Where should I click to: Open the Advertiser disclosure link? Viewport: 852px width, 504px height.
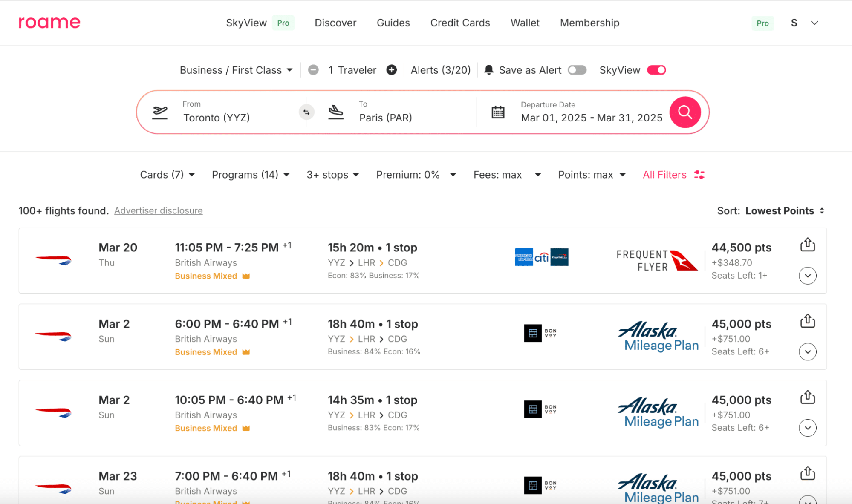coord(158,211)
